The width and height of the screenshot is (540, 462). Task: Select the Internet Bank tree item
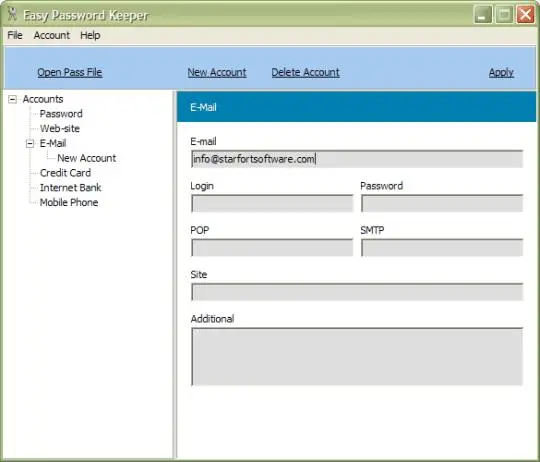71,188
